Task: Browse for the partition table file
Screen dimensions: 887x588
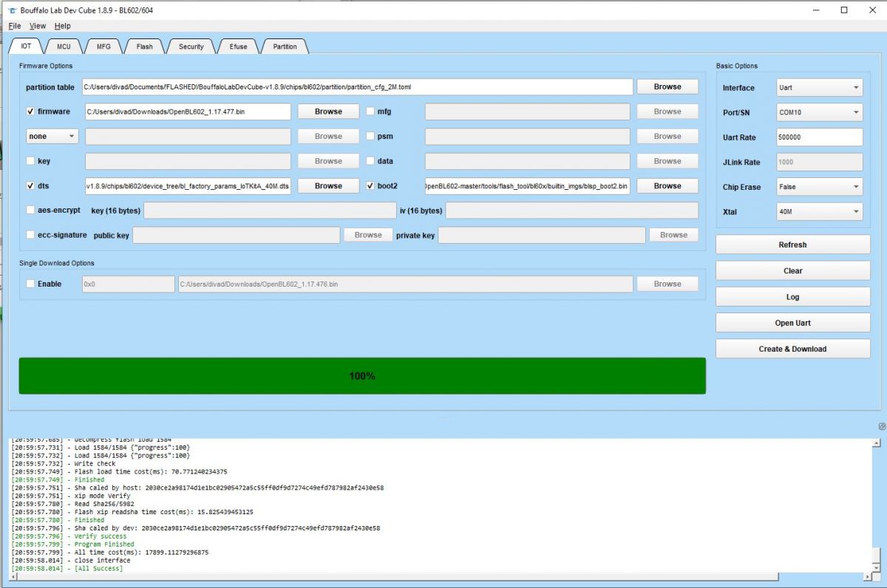Action: click(667, 86)
